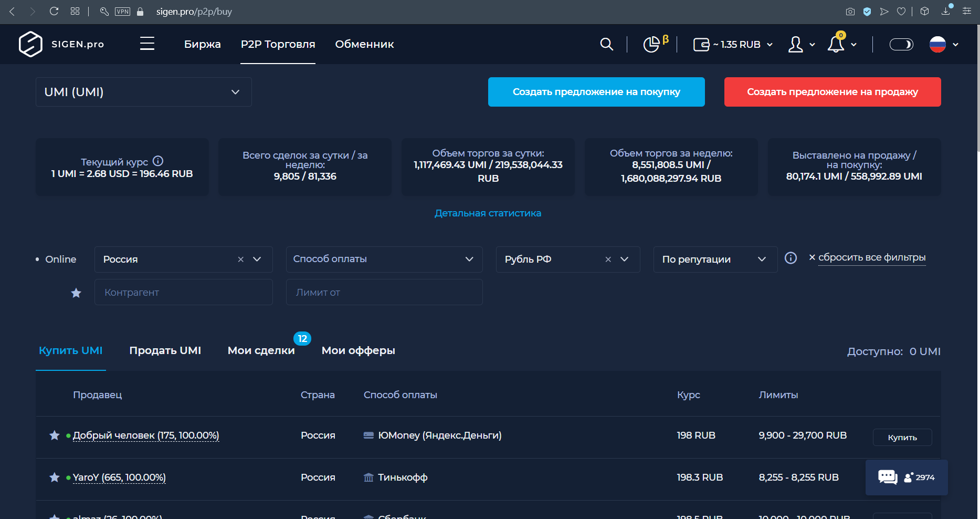
Task: Click the 9,900 - 29,700 RUB limits cell
Action: [803, 435]
